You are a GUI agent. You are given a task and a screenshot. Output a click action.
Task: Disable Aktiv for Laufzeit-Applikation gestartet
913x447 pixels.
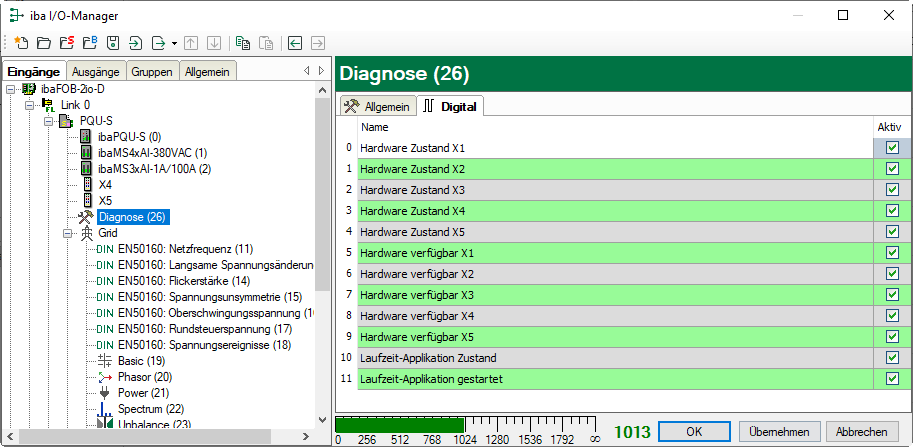pyautogui.click(x=892, y=379)
